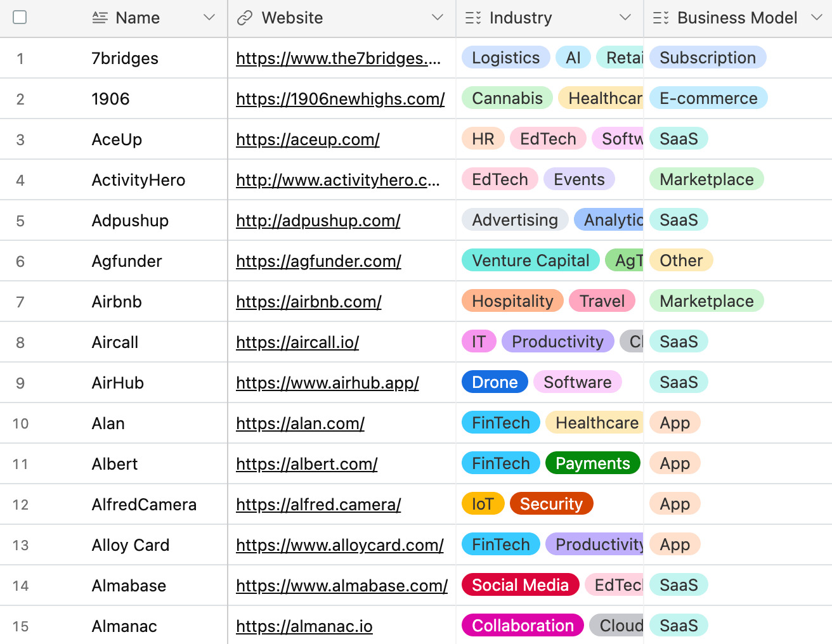This screenshot has height=644, width=832.
Task: Open the https://aircall.io/ link
Action: [297, 342]
